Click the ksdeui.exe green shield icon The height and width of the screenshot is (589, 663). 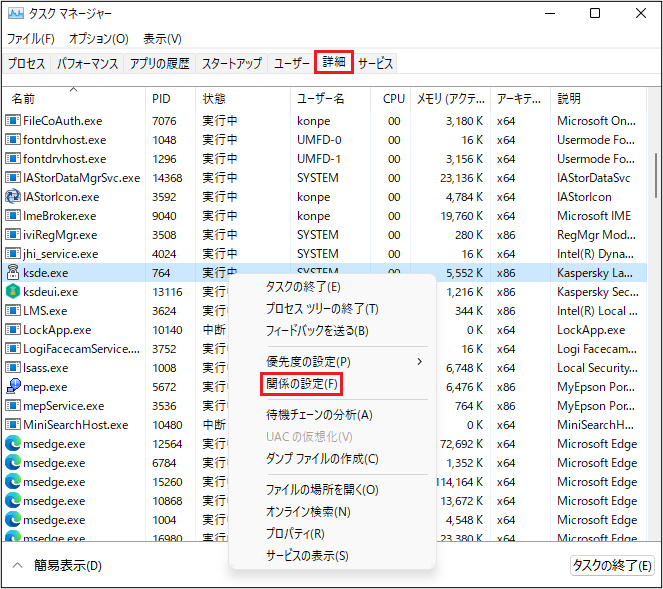pos(13,291)
